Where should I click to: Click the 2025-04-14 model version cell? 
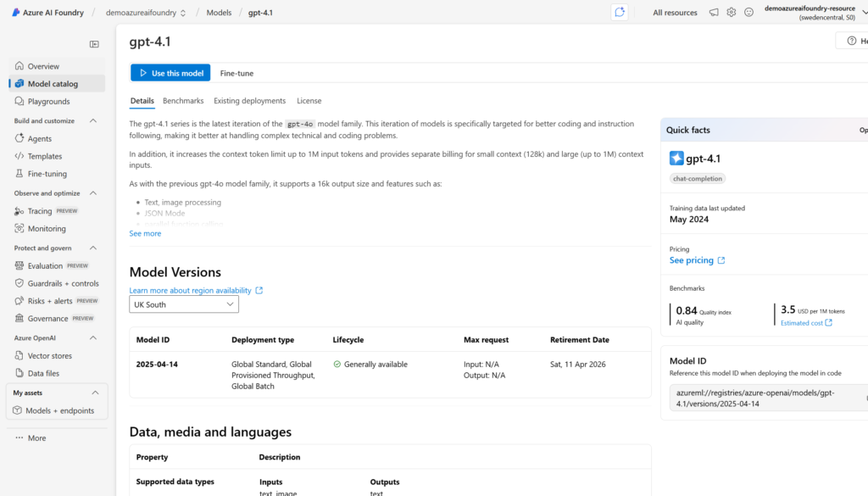(157, 365)
